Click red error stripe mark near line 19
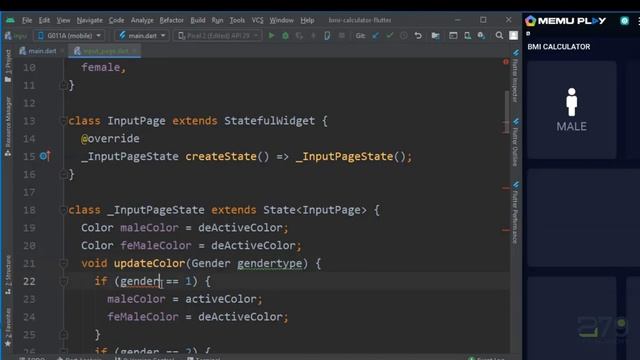 click(x=506, y=230)
